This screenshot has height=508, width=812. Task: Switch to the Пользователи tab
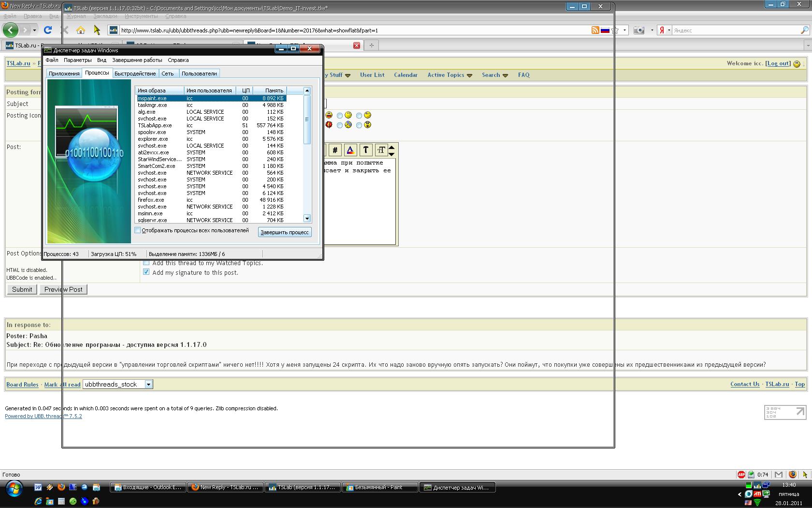199,74
